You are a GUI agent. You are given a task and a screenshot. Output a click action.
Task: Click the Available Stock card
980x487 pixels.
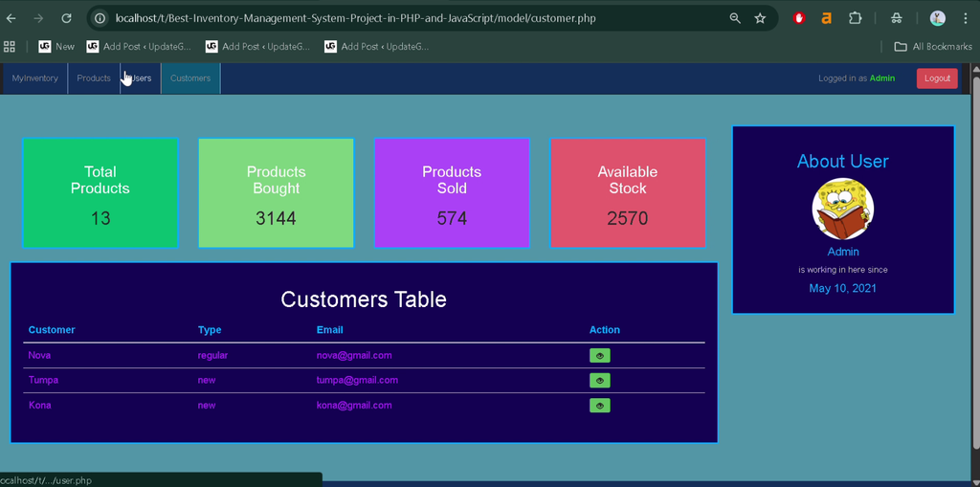point(628,192)
